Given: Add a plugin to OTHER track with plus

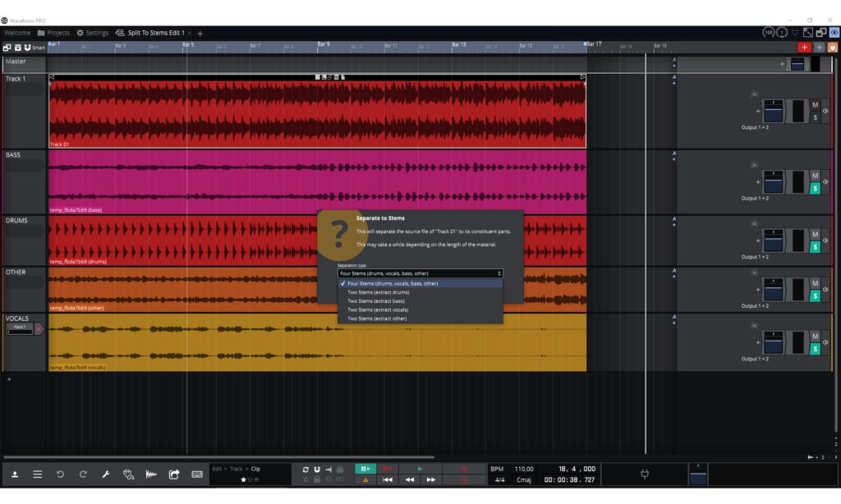Looking at the screenshot, I should [x=758, y=290].
